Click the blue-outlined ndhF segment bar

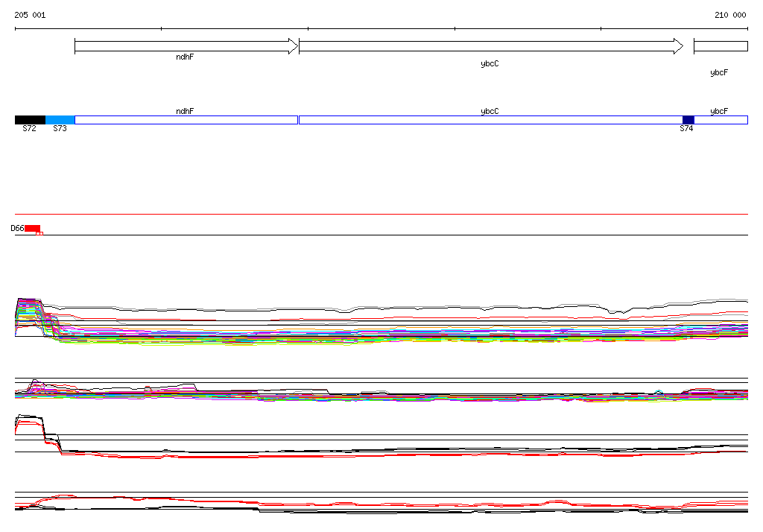pos(186,120)
